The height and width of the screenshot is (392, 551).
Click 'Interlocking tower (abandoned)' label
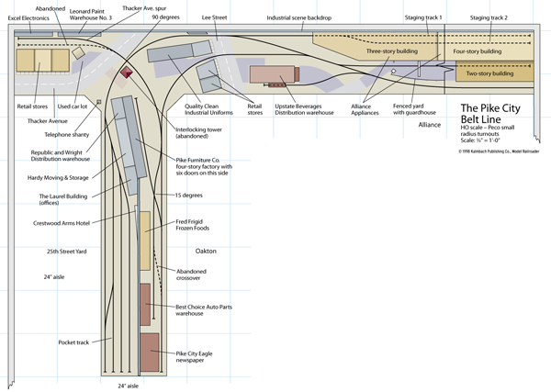[x=198, y=133]
